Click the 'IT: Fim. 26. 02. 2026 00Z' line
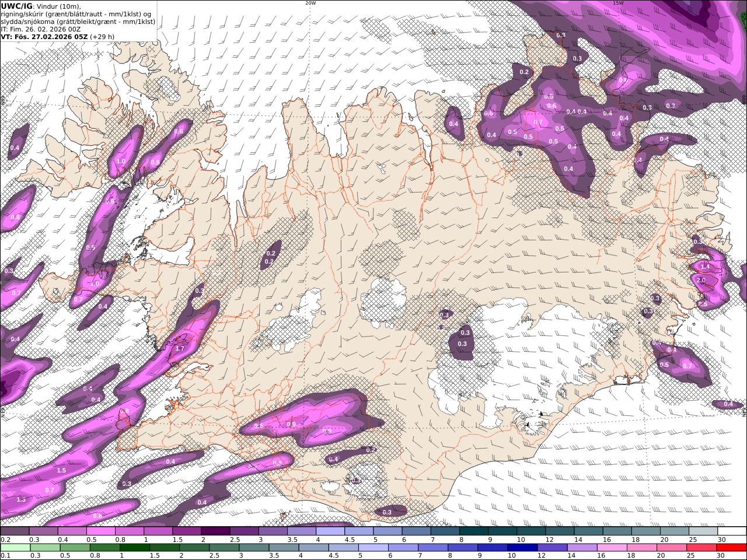 (x=41, y=29)
